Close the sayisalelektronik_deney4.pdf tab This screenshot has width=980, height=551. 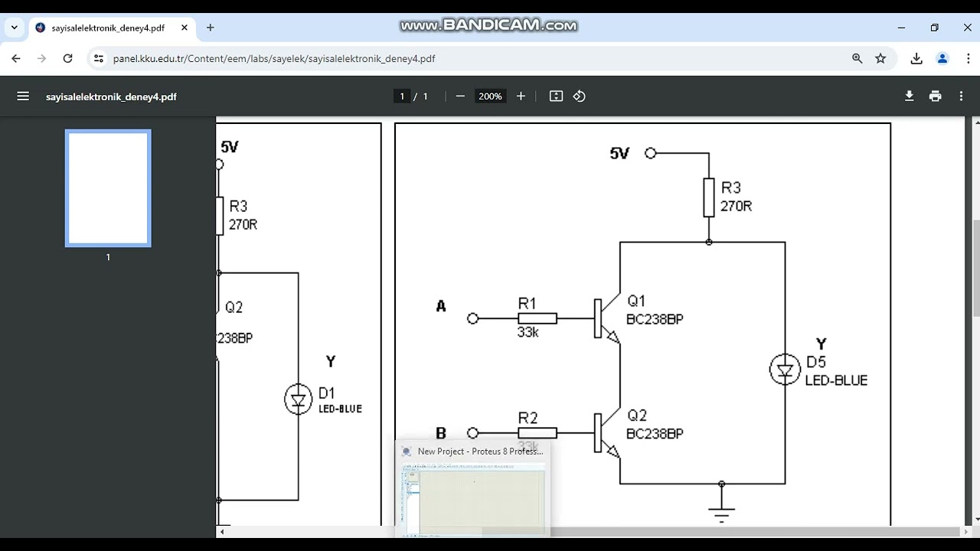185,28
